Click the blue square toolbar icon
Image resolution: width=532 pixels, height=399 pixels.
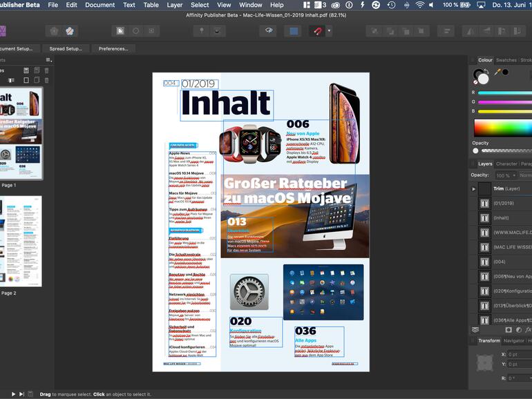[294, 31]
